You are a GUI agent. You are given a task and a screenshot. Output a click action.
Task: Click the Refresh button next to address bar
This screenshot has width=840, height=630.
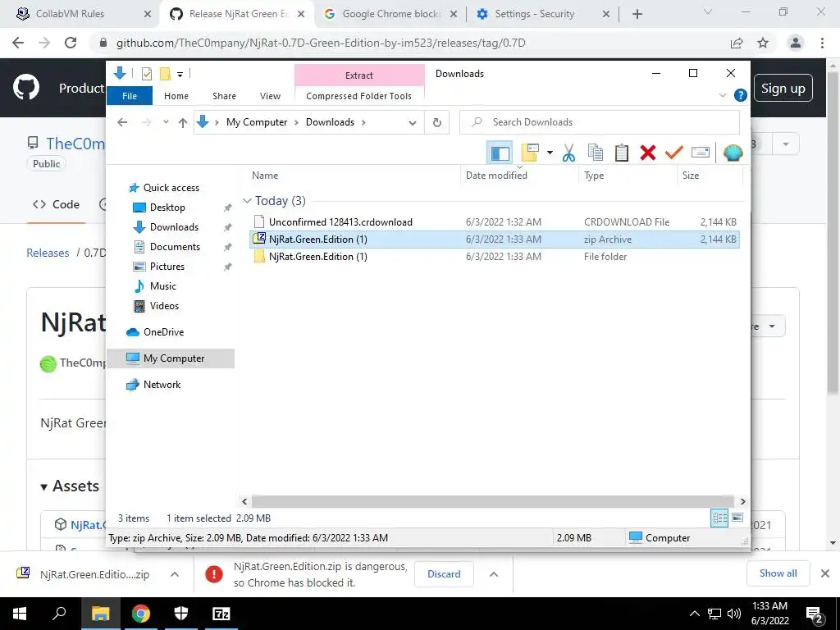point(436,123)
